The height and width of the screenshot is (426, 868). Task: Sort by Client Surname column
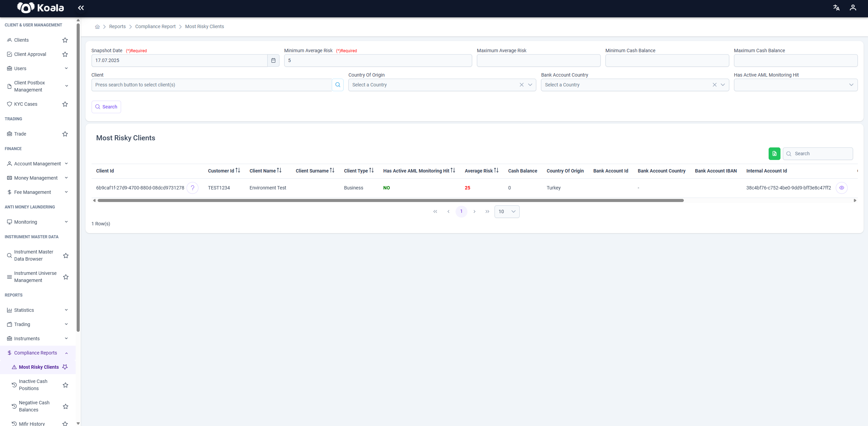point(332,170)
